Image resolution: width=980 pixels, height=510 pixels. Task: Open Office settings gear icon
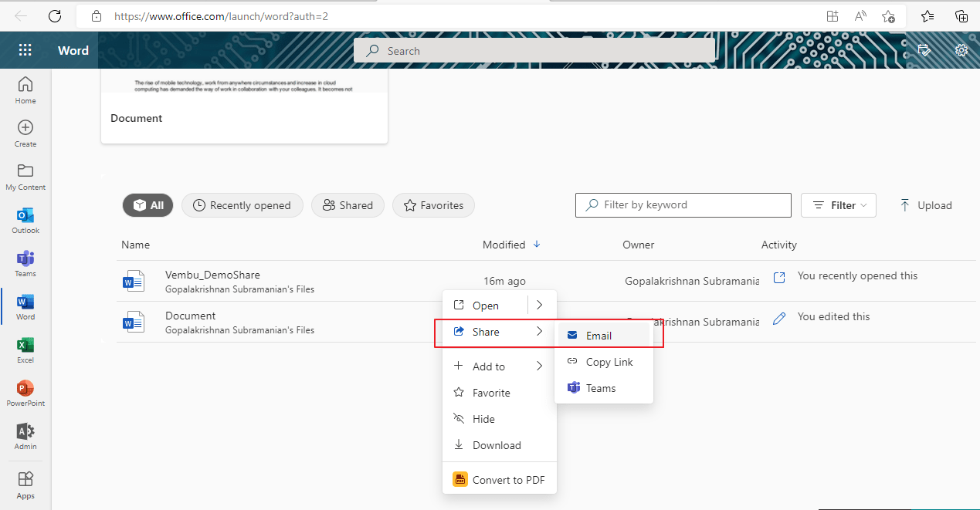(x=961, y=50)
